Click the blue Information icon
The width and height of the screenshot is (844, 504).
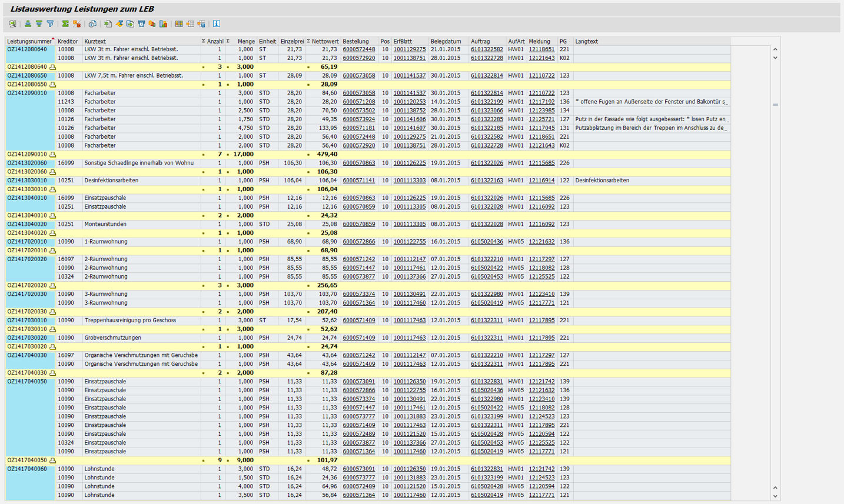(x=217, y=24)
